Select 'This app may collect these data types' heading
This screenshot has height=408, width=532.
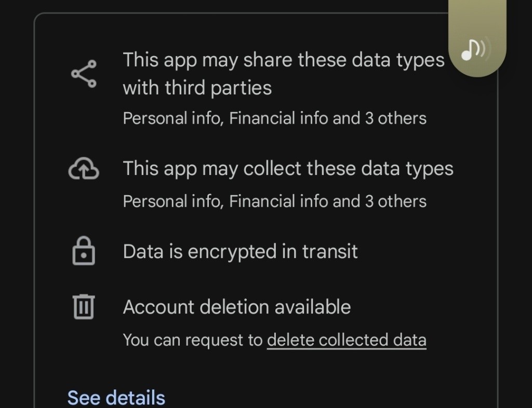point(288,169)
